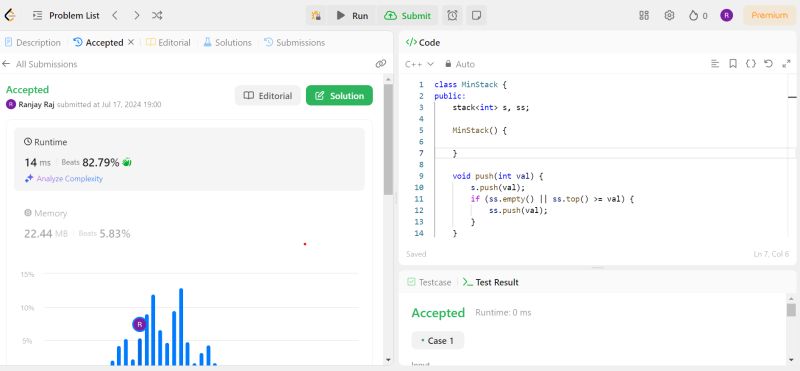Close the Accepted tab
Screen dimensions: 800x371
[131, 42]
